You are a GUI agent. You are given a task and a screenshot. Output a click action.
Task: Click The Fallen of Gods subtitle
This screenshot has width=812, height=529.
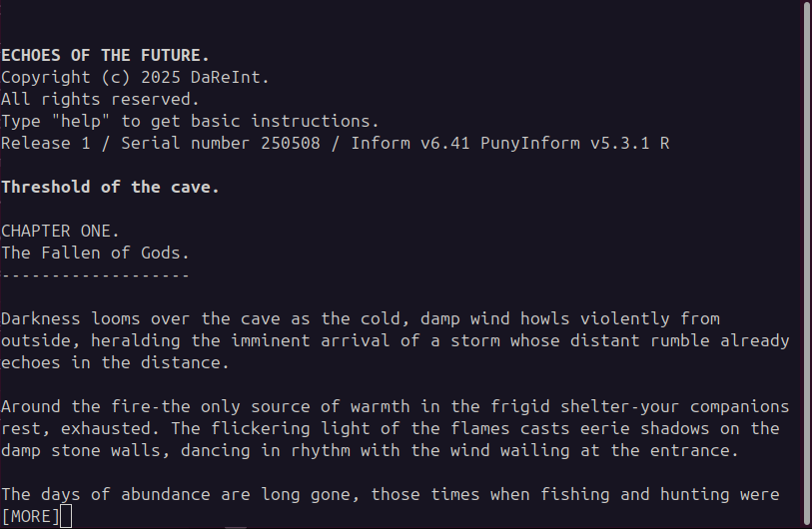pyautogui.click(x=95, y=253)
